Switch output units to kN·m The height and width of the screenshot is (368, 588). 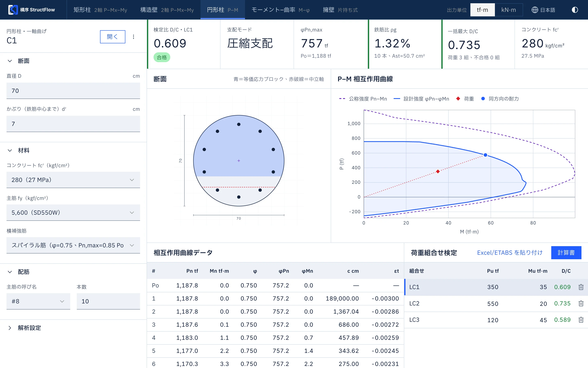click(x=509, y=10)
